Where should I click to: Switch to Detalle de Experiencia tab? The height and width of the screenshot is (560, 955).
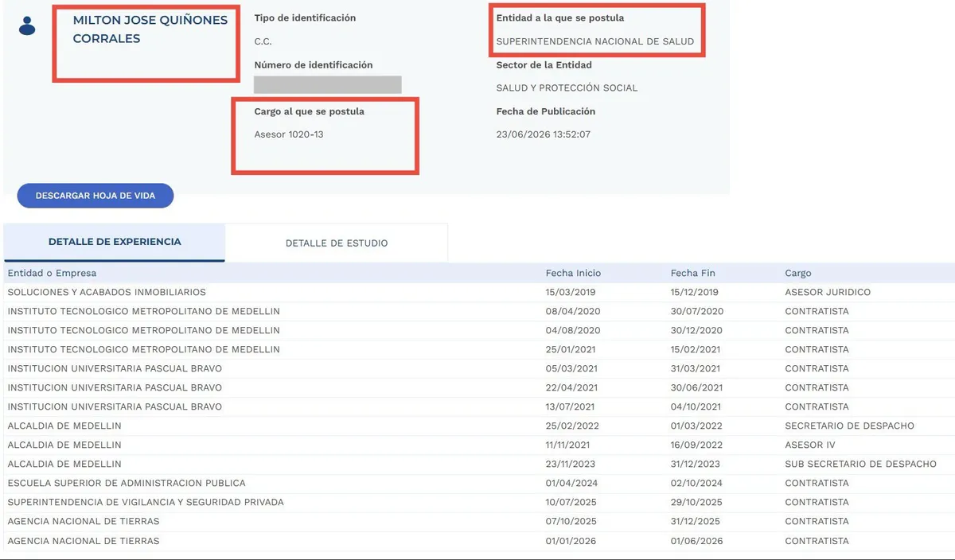pyautogui.click(x=115, y=242)
